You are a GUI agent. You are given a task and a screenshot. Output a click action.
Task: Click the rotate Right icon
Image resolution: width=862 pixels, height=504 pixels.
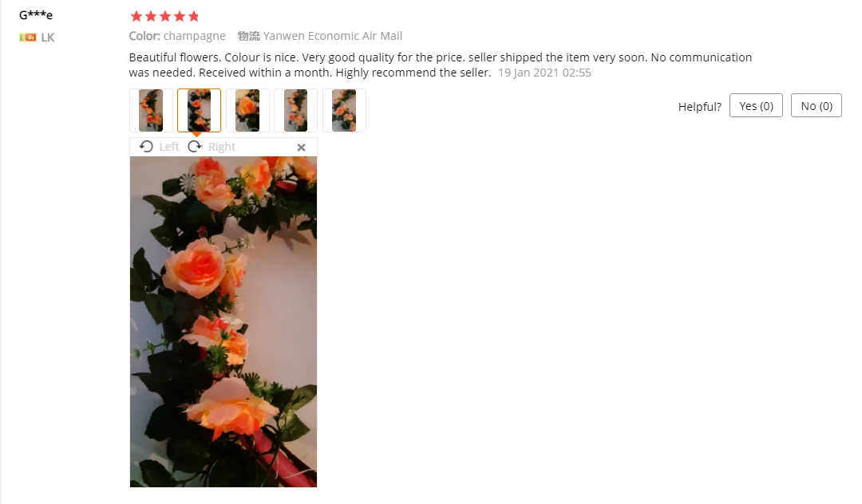[x=196, y=147]
